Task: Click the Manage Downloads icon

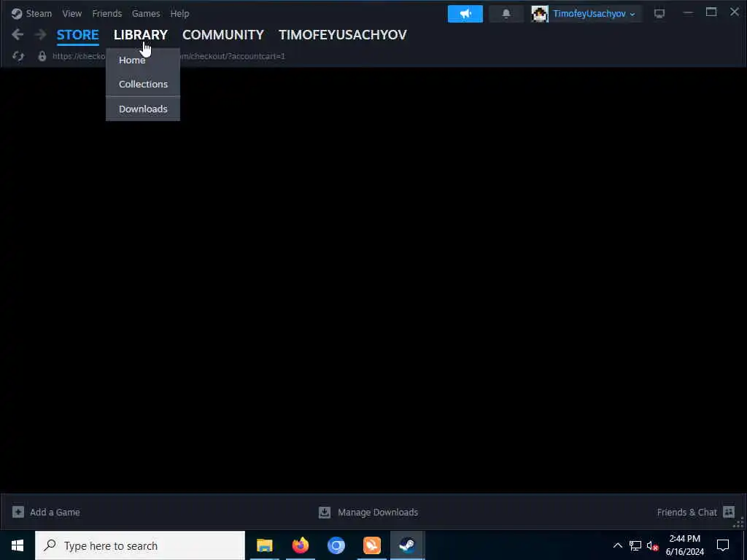Action: coord(325,512)
